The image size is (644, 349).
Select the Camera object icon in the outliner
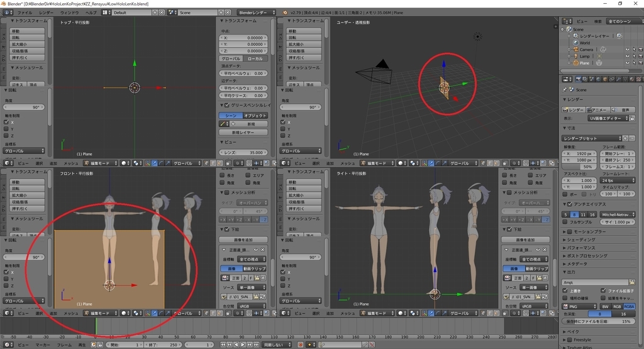(576, 50)
